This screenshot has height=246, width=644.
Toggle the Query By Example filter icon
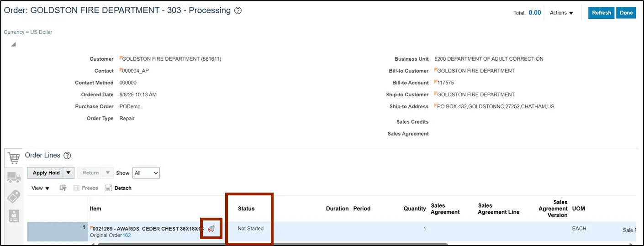tap(63, 188)
